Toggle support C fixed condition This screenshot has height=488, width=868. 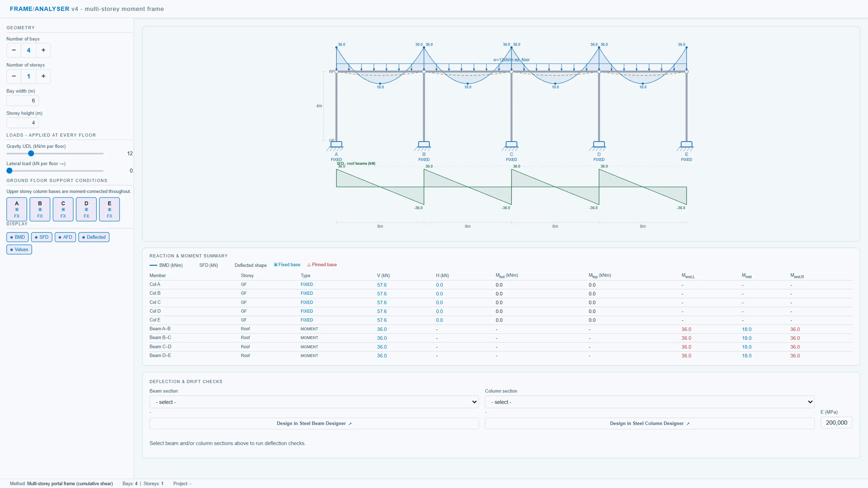coord(63,209)
